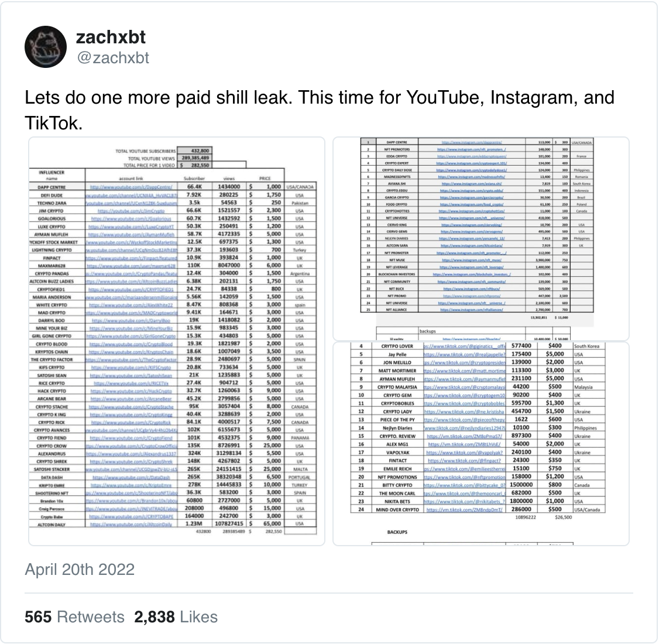Open the TikTok influencer spreadsheet image
Image resolution: width=659 pixels, height=644 pixels.
click(x=481, y=444)
